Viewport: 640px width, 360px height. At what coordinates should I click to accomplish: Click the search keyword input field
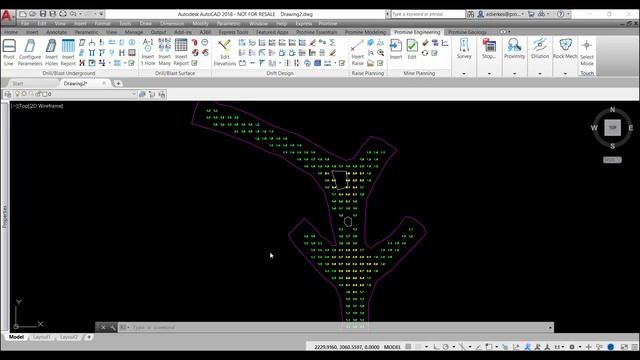click(428, 14)
